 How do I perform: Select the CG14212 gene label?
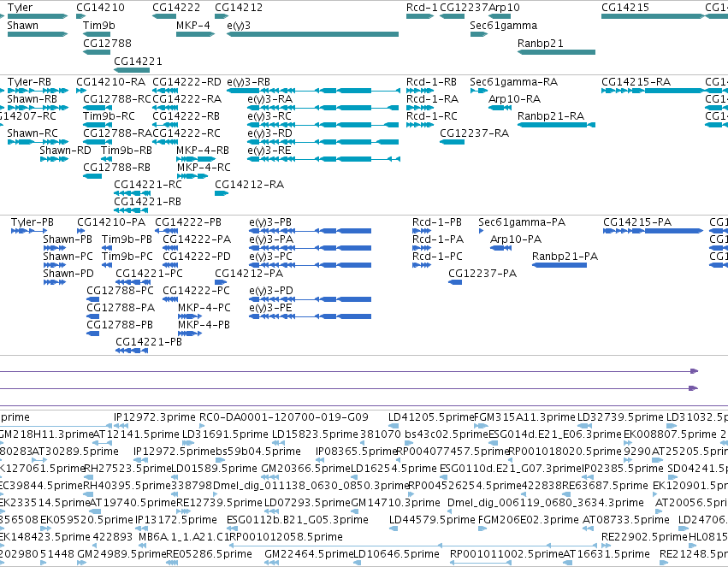(239, 8)
